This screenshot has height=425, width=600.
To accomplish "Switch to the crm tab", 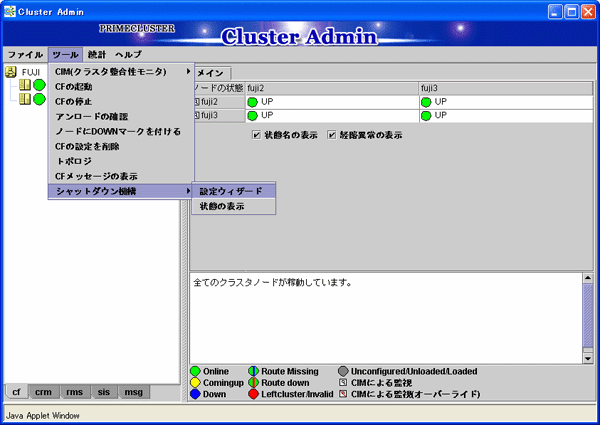I will point(43,392).
